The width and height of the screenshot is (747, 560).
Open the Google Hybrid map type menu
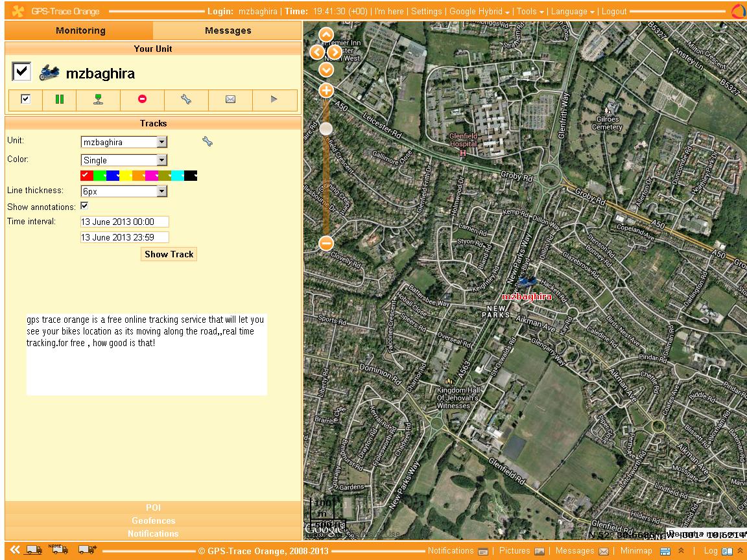(479, 11)
